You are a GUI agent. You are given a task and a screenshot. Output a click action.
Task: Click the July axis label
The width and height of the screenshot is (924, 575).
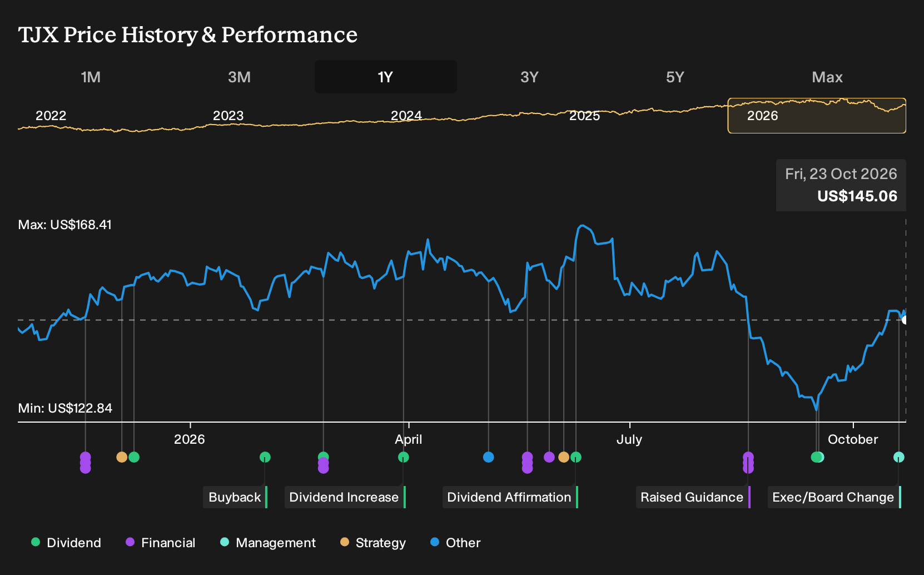click(x=629, y=439)
